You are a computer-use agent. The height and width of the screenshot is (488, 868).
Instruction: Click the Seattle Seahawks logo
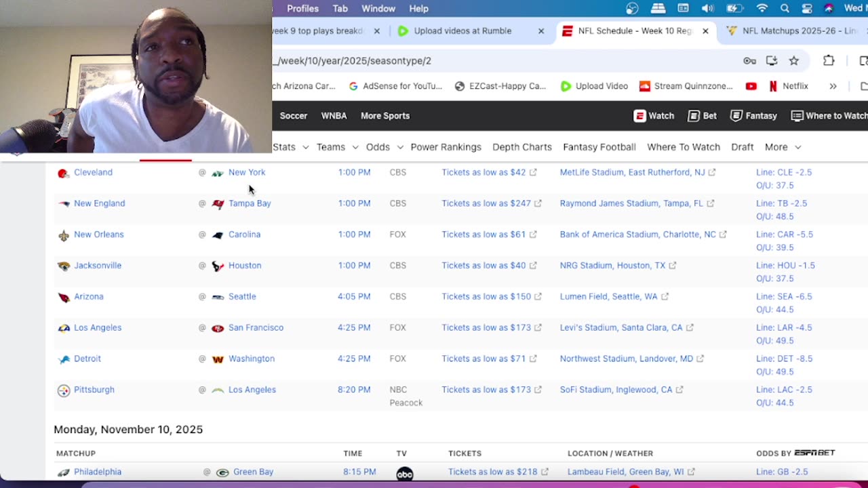[x=218, y=298]
